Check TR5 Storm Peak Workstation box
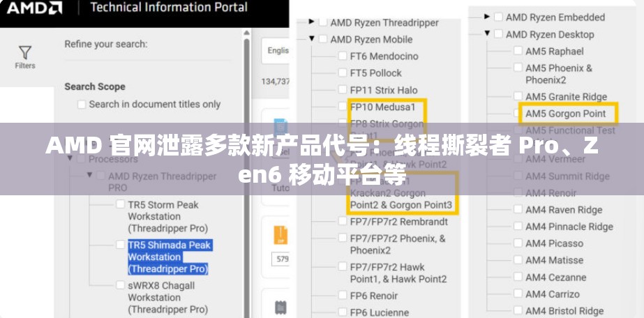 click(x=120, y=204)
